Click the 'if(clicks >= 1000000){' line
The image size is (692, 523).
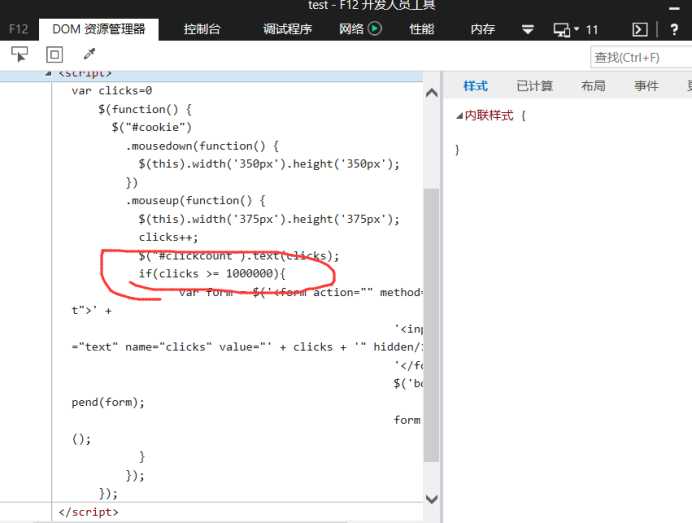pos(212,274)
